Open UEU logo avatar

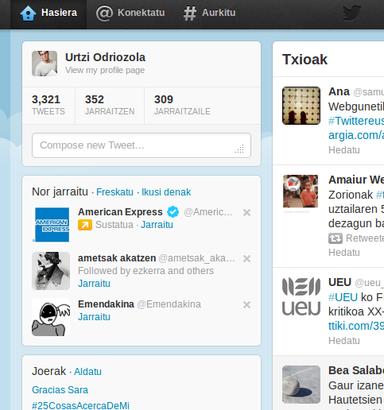(301, 296)
